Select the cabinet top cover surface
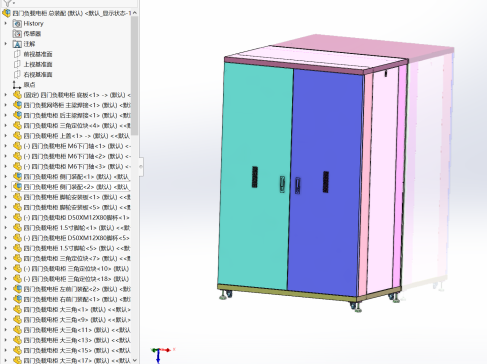This screenshot has height=364, width=487. (317, 57)
